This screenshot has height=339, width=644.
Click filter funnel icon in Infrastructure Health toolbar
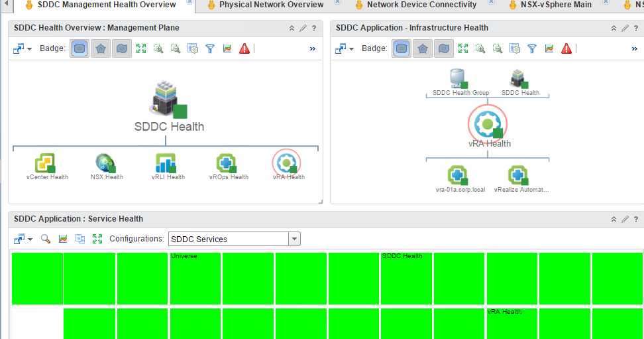532,48
